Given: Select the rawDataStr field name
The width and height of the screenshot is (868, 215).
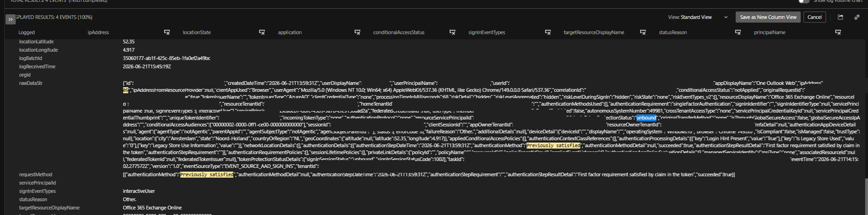Looking at the screenshot, I should pos(31,83).
